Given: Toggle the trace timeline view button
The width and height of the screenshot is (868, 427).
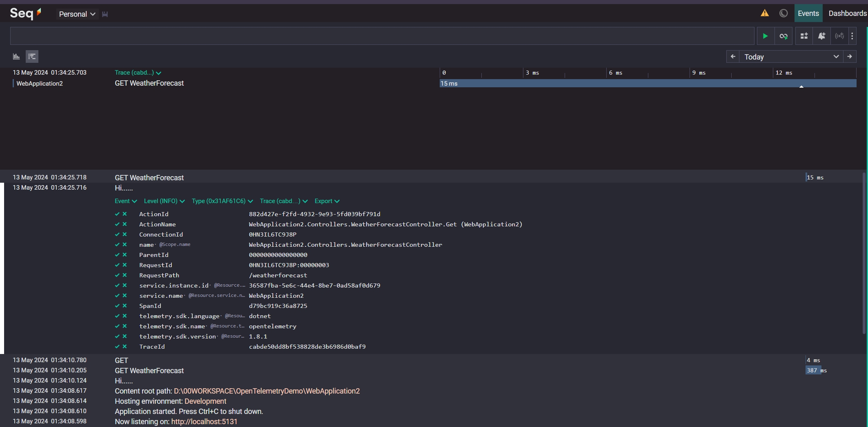Looking at the screenshot, I should (32, 56).
